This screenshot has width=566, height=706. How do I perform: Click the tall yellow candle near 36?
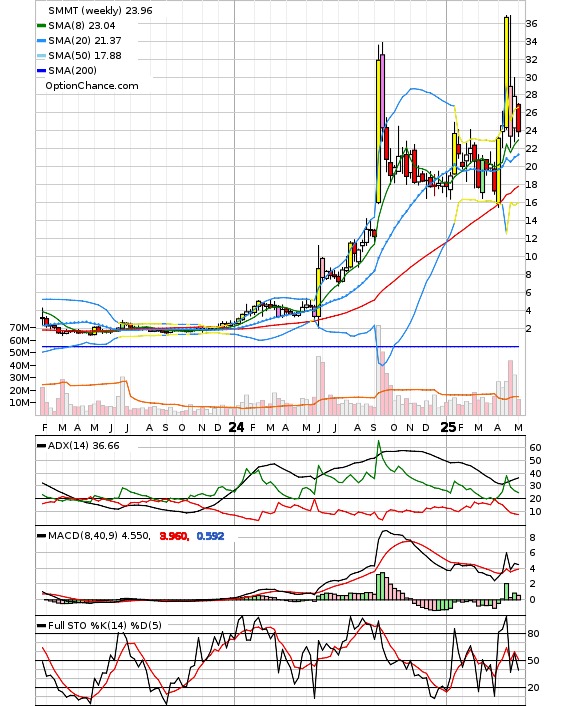point(507,72)
